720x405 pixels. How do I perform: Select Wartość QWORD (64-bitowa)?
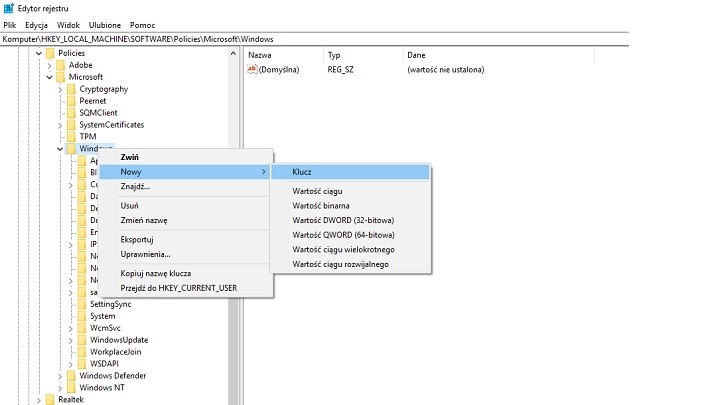350,235
